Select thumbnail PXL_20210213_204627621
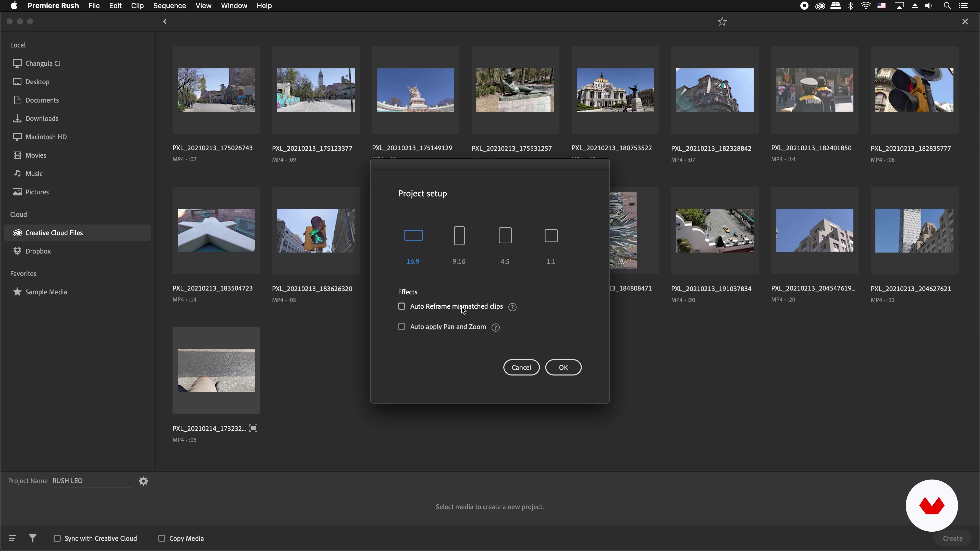 [915, 230]
